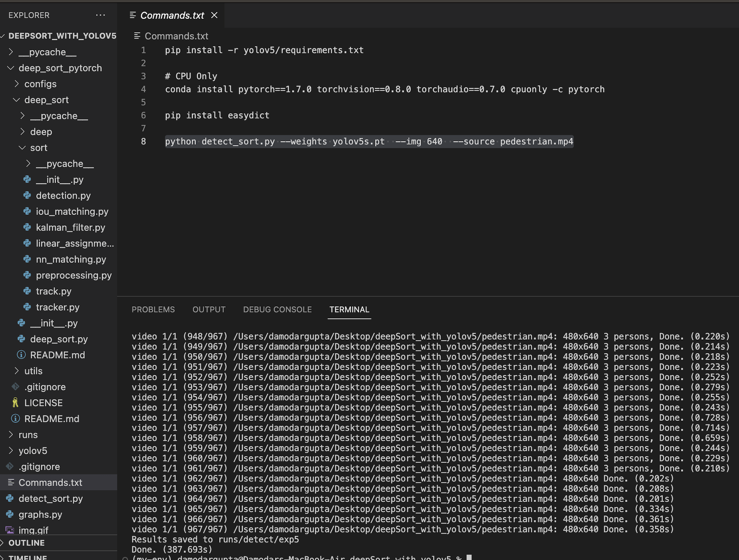
Task: Open the PROBLEMS panel tab
Action: pyautogui.click(x=153, y=309)
